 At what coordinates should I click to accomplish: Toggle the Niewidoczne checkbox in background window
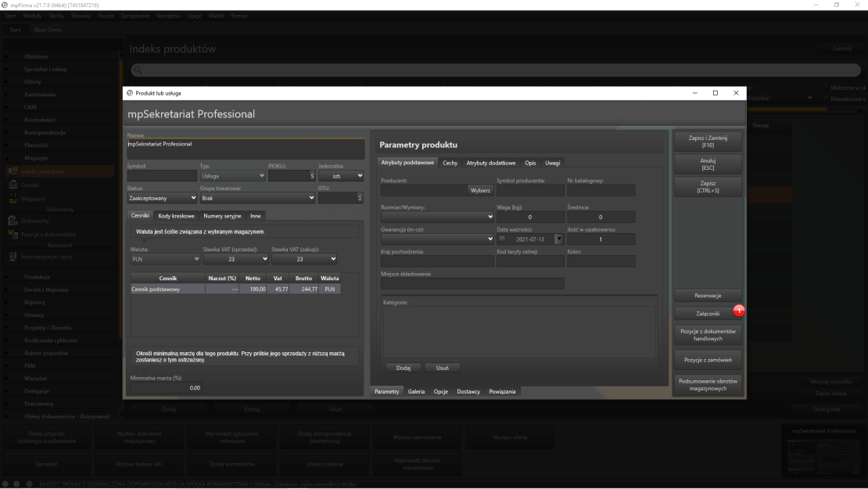[825, 99]
